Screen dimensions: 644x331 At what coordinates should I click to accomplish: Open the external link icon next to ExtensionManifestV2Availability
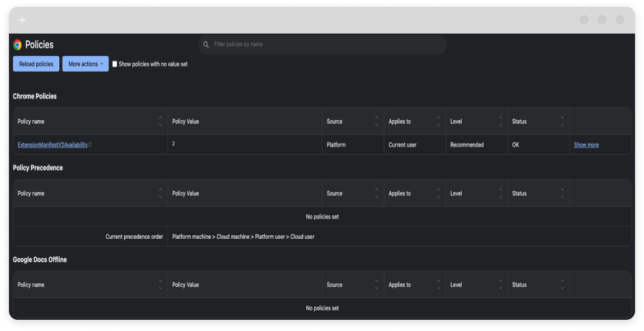click(90, 145)
